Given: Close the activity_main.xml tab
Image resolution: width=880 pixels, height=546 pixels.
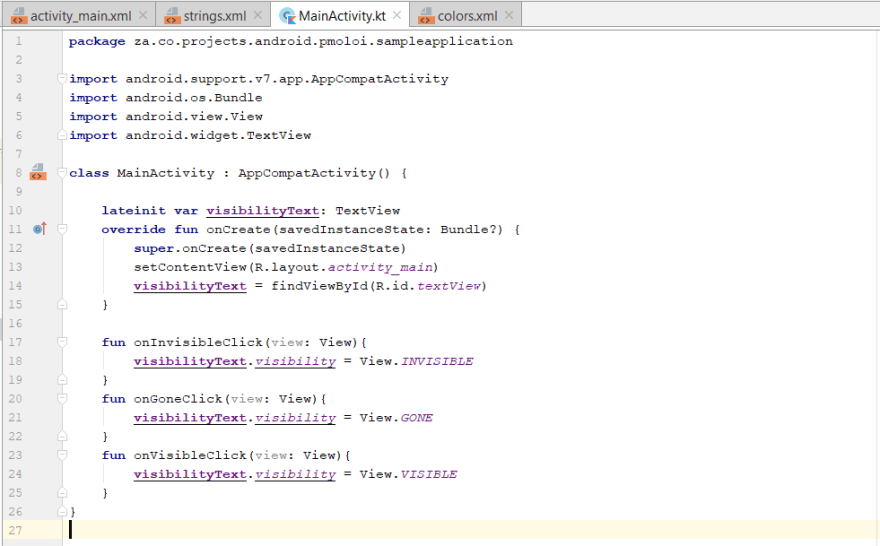Looking at the screenshot, I should tap(143, 15).
